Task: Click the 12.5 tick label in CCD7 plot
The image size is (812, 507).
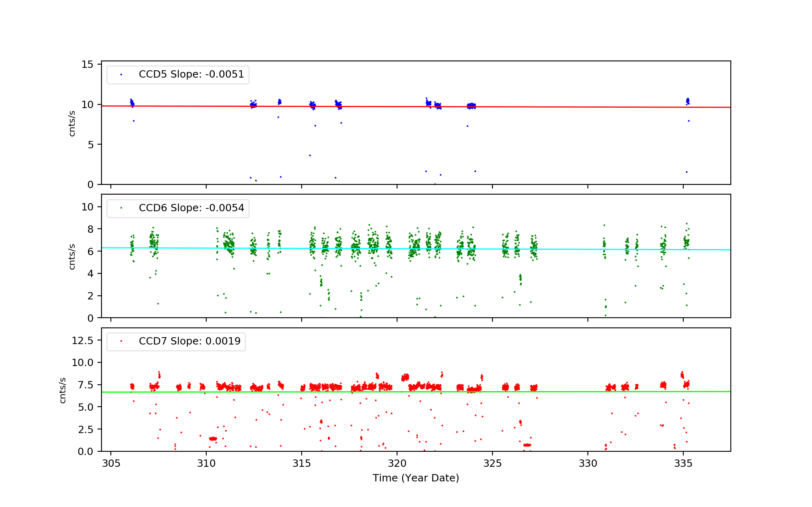Action: 82,340
